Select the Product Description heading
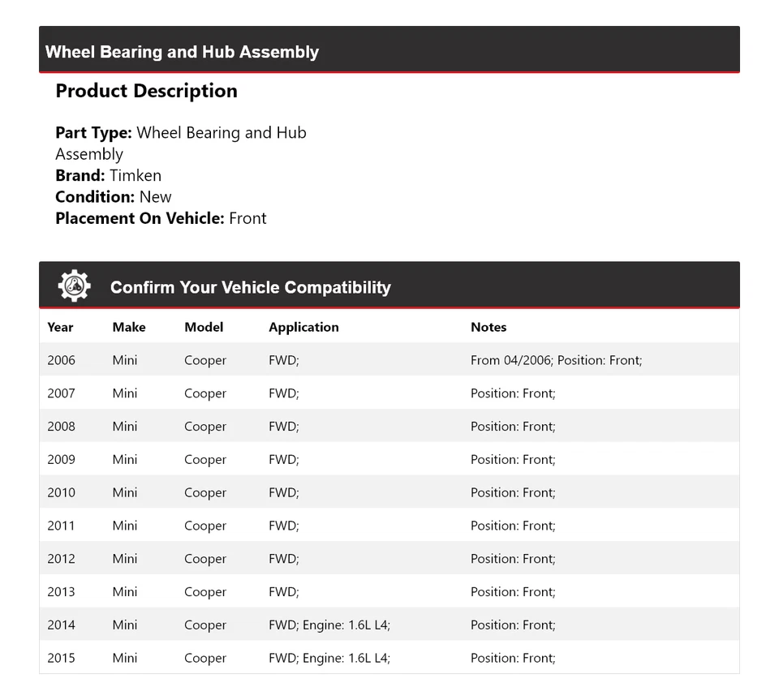Screen dimensions: 779x700 [x=146, y=91]
